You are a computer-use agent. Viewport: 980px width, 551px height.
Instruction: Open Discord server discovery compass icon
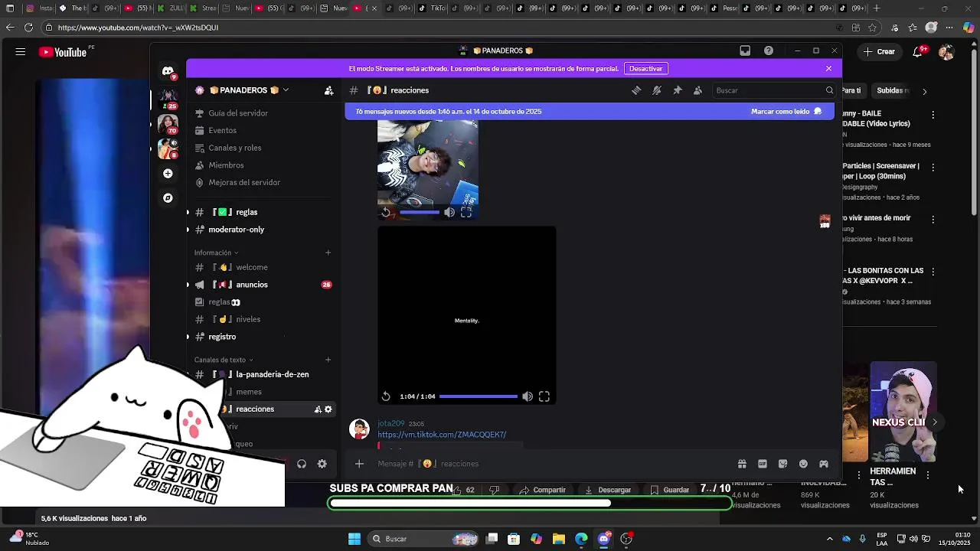click(168, 198)
